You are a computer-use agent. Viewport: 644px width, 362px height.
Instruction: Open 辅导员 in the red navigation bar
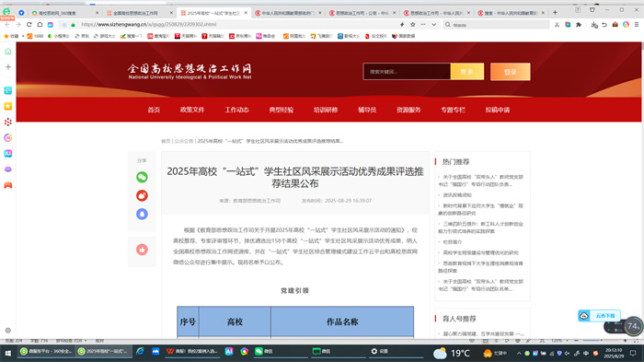[x=367, y=110]
